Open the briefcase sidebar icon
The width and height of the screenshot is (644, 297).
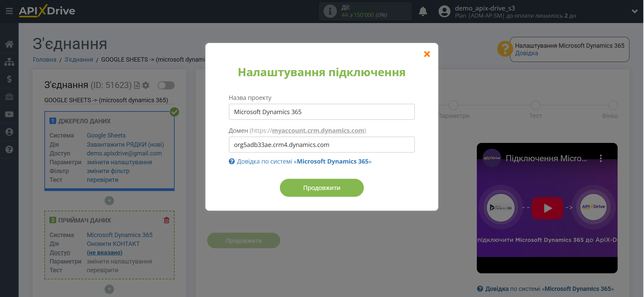(9, 97)
